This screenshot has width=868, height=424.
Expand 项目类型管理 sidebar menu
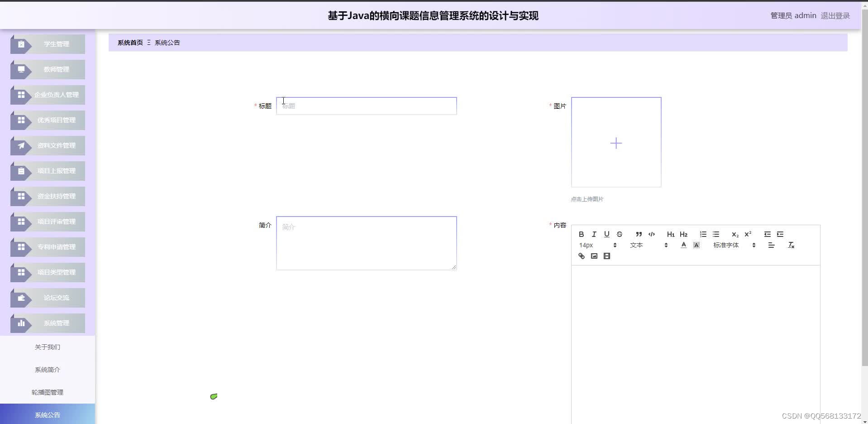(x=48, y=273)
